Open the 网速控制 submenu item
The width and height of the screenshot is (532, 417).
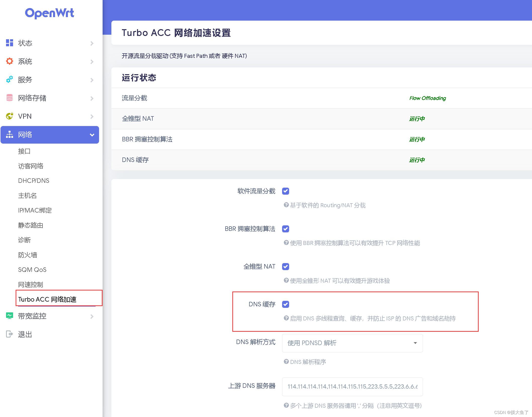pos(31,284)
